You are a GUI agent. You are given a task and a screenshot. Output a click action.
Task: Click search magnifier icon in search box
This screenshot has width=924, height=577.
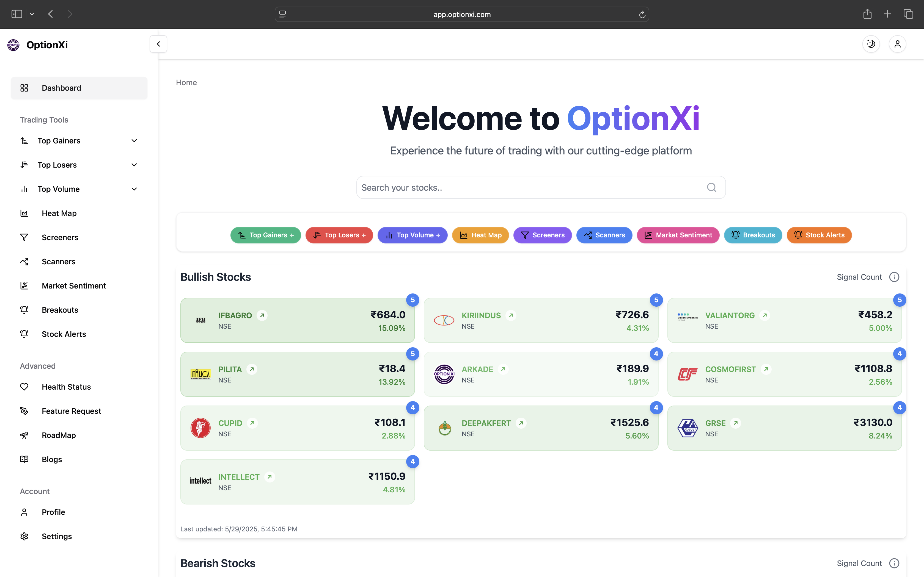711,187
